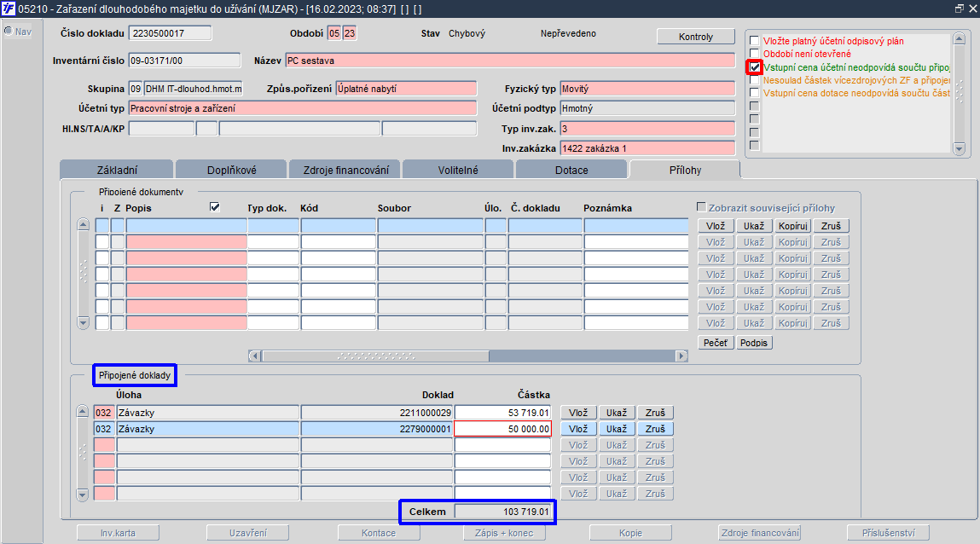Click the scroll-down arrow of Připojené dokumenty list
This screenshot has width=980, height=544.
(83, 323)
